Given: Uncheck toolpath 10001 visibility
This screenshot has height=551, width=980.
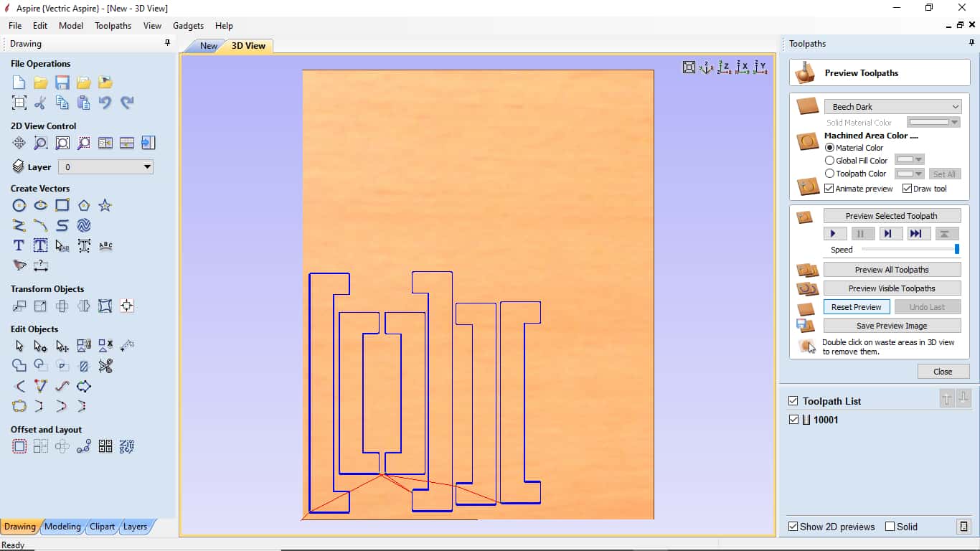Looking at the screenshot, I should click(x=793, y=420).
